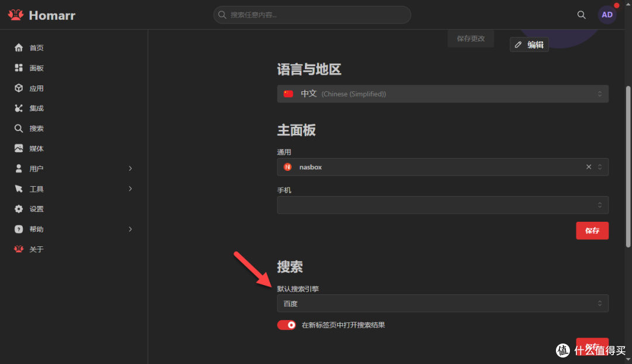Click the page vertical scrollbar
The image size is (632, 364).
coord(628,167)
